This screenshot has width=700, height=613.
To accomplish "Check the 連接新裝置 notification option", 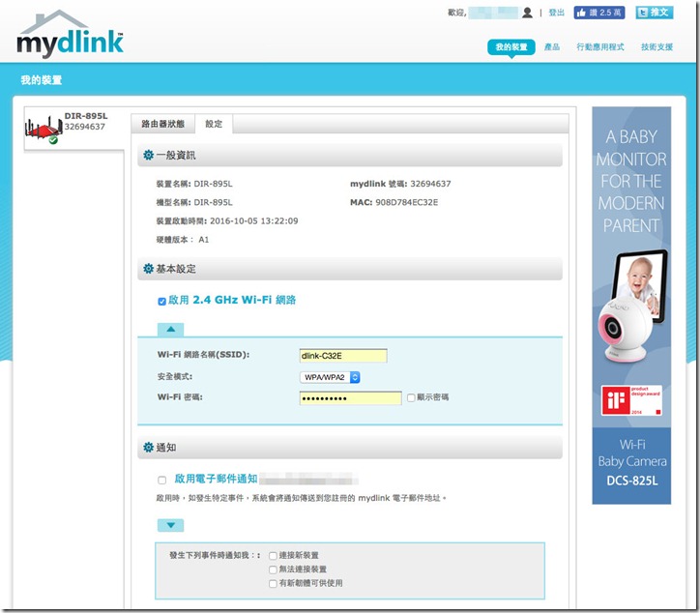I will pyautogui.click(x=273, y=556).
